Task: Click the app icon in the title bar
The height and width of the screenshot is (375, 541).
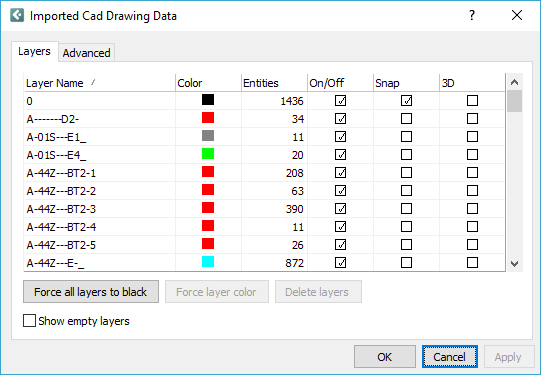Action: click(x=17, y=16)
